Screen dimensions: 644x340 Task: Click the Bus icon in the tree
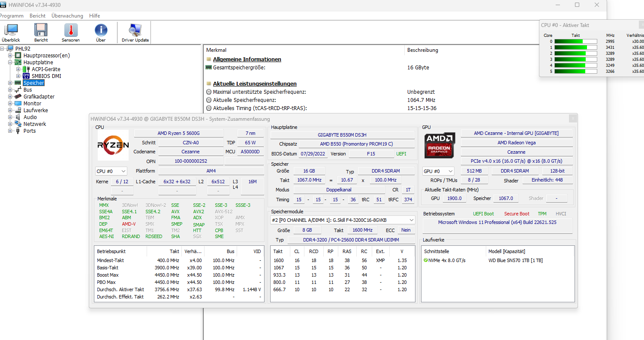(18, 89)
